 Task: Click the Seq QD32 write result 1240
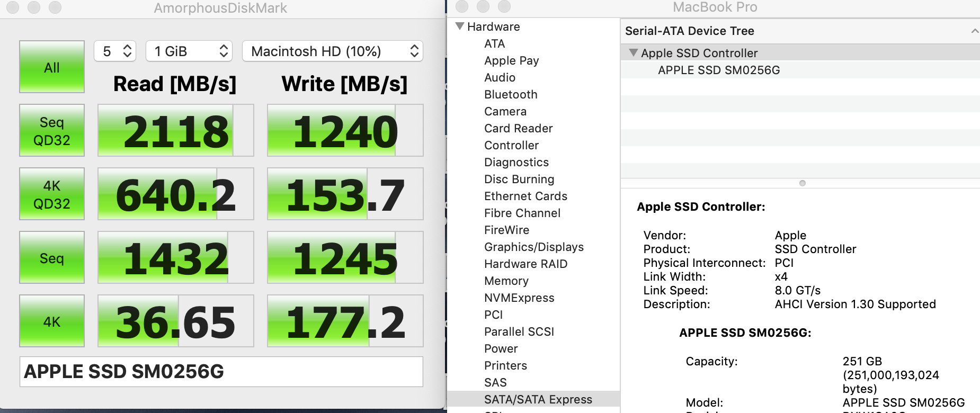coord(345,130)
